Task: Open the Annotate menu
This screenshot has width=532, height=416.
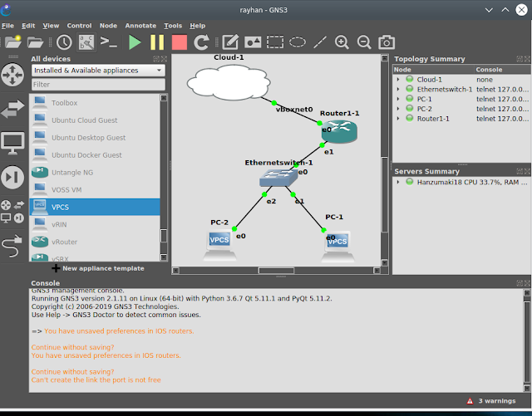Action: 140,26
